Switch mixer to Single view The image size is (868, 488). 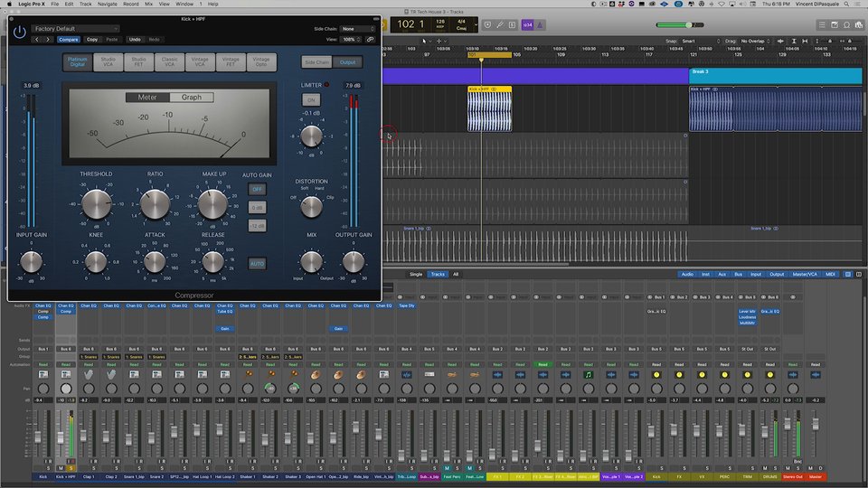click(416, 275)
